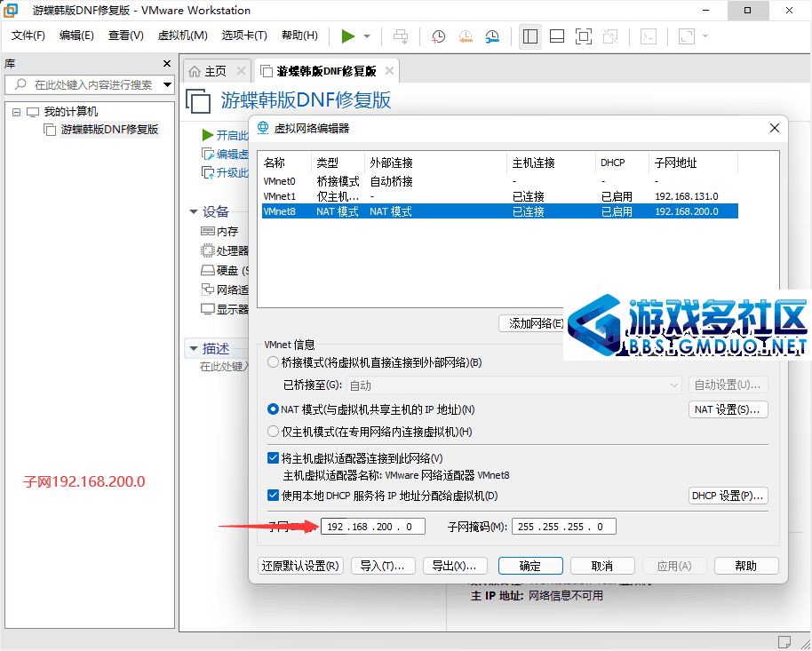Select 游蝶韩版DNF修复版 in the library tree

(x=109, y=130)
